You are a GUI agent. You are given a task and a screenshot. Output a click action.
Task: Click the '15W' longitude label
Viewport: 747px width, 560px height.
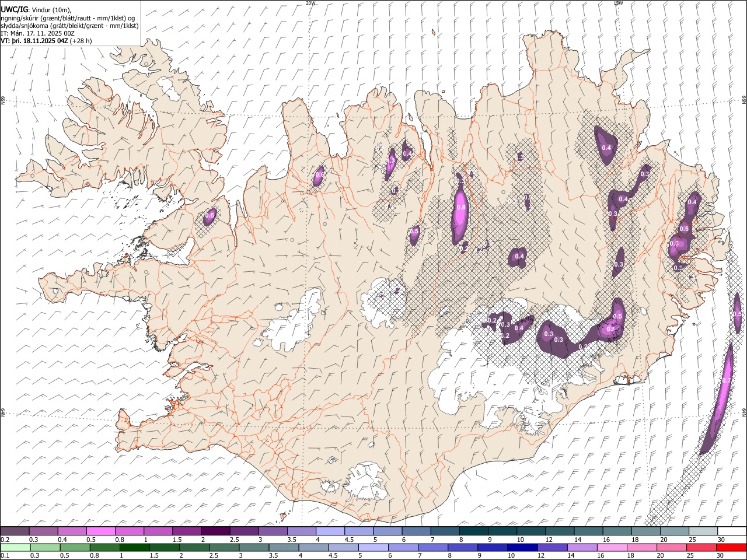(619, 3)
